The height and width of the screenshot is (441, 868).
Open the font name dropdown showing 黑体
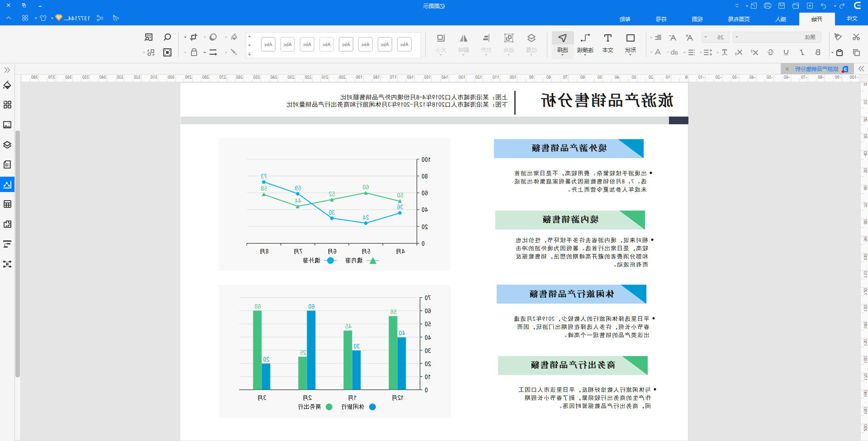pyautogui.click(x=777, y=37)
